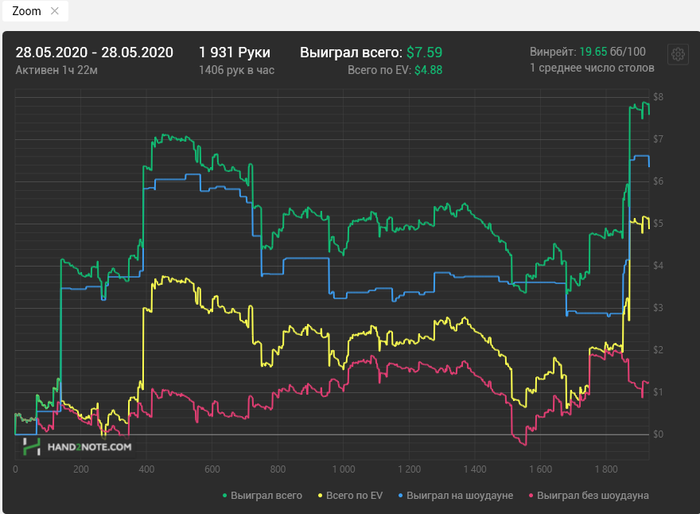This screenshot has height=514, width=700.
Task: Click the 1 000 hands x-axis label
Action: pos(343,469)
